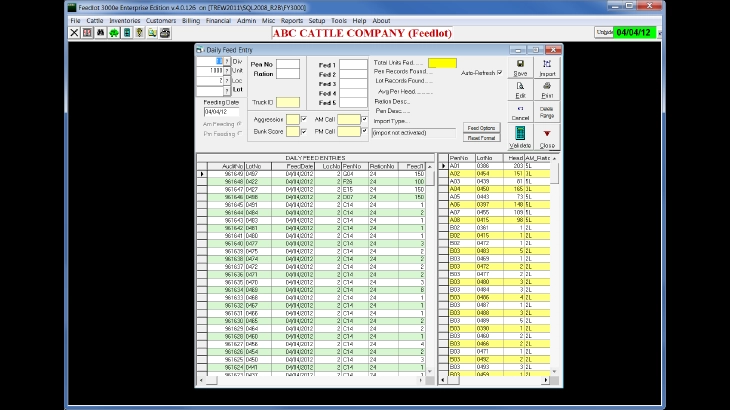Click the Update button beside the green date
The height and width of the screenshot is (410, 730).
[x=604, y=32]
